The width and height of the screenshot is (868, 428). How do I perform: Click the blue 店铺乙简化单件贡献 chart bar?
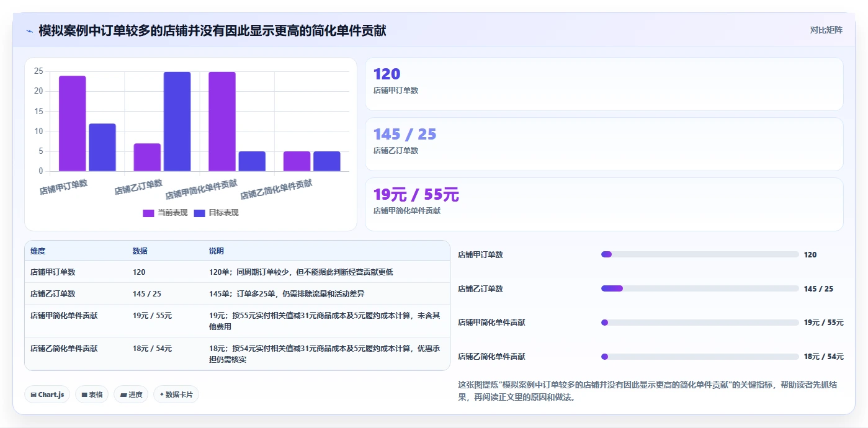[327, 161]
